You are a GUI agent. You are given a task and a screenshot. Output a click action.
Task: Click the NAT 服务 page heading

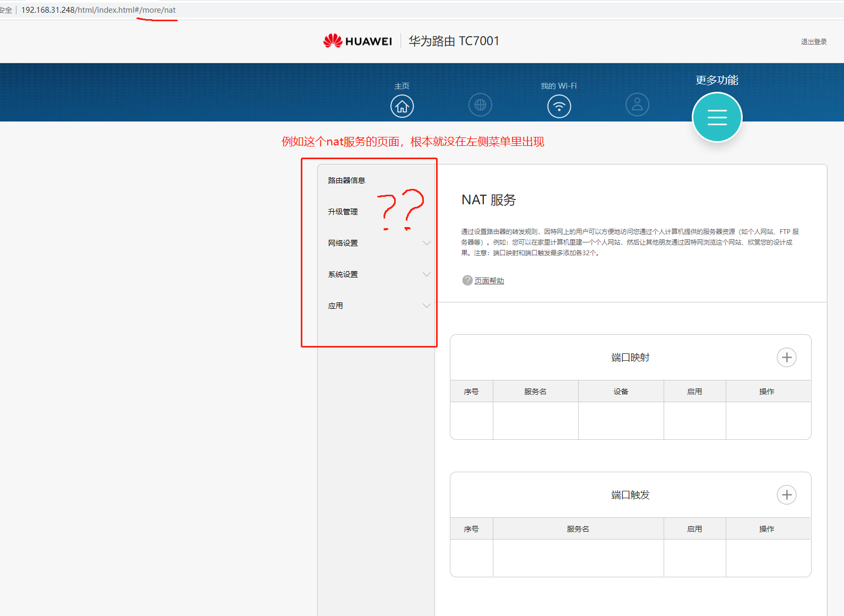coord(489,200)
